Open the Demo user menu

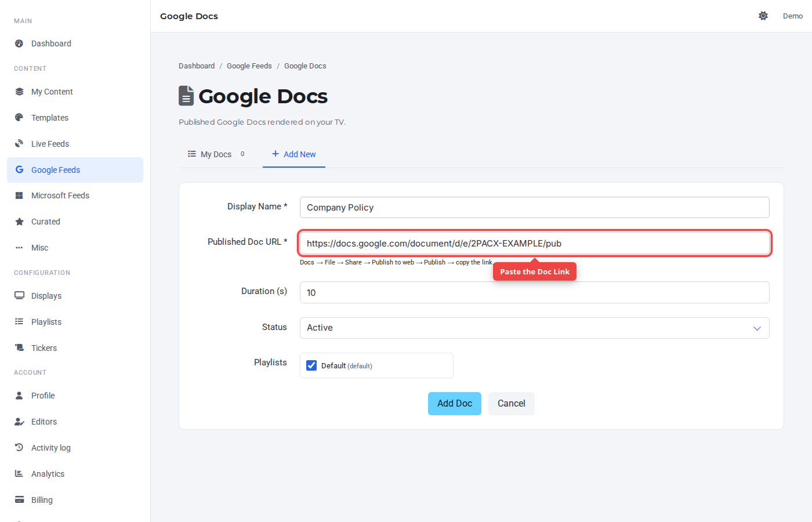[x=792, y=16]
